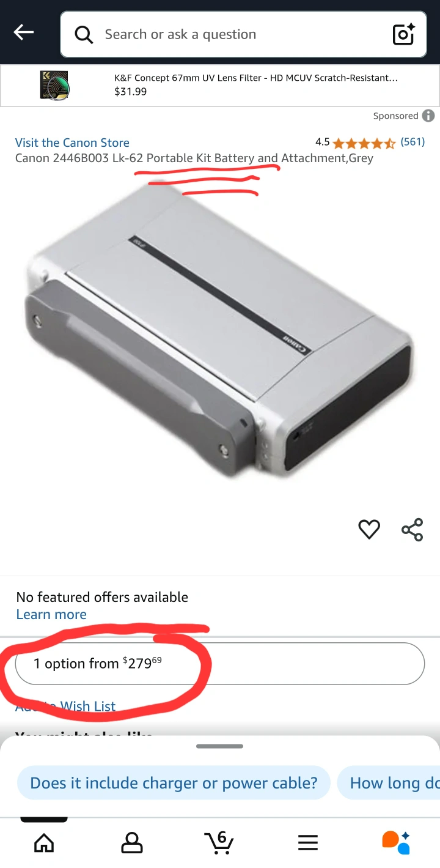Screen dimensions: 440x868
Task: Open K&F Concept UV filter sponsored ad
Action: pos(220,86)
